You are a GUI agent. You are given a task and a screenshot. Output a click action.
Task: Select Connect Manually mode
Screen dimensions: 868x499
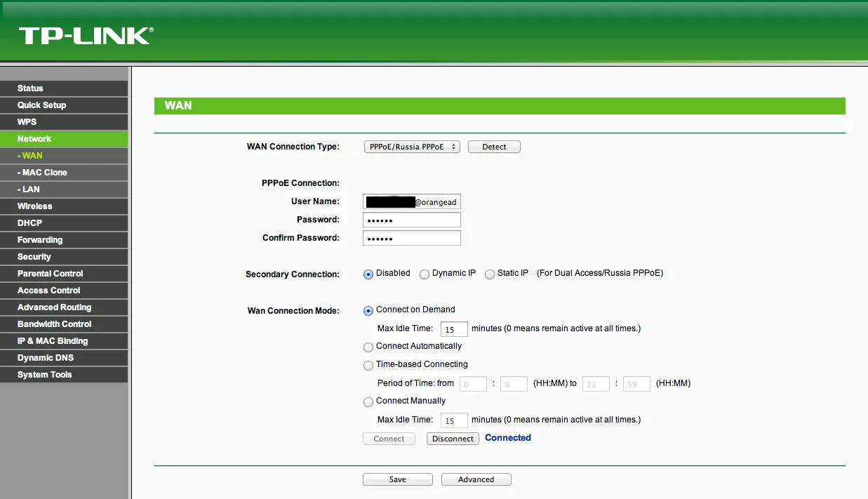[x=368, y=401]
